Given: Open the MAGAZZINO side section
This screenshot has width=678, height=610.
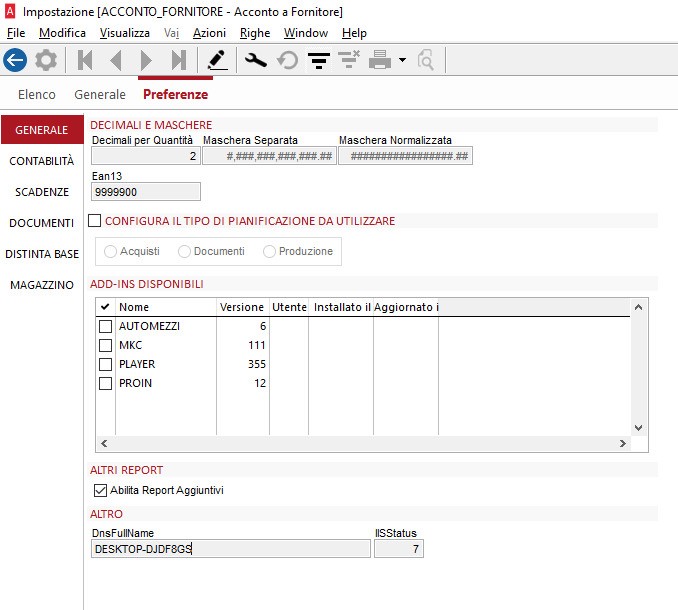Looking at the screenshot, I should (42, 285).
